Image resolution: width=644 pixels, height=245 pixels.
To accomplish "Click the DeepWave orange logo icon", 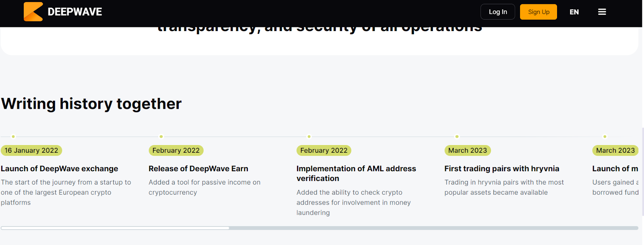I will tap(33, 12).
